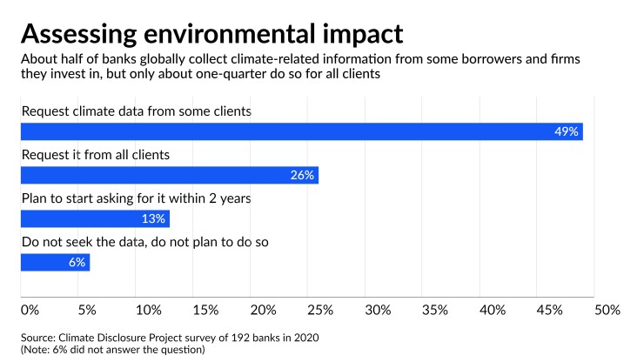This screenshot has height=362, width=644.
Task: Click the 'Assessing environmental impact' chart title
Action: tap(211, 32)
